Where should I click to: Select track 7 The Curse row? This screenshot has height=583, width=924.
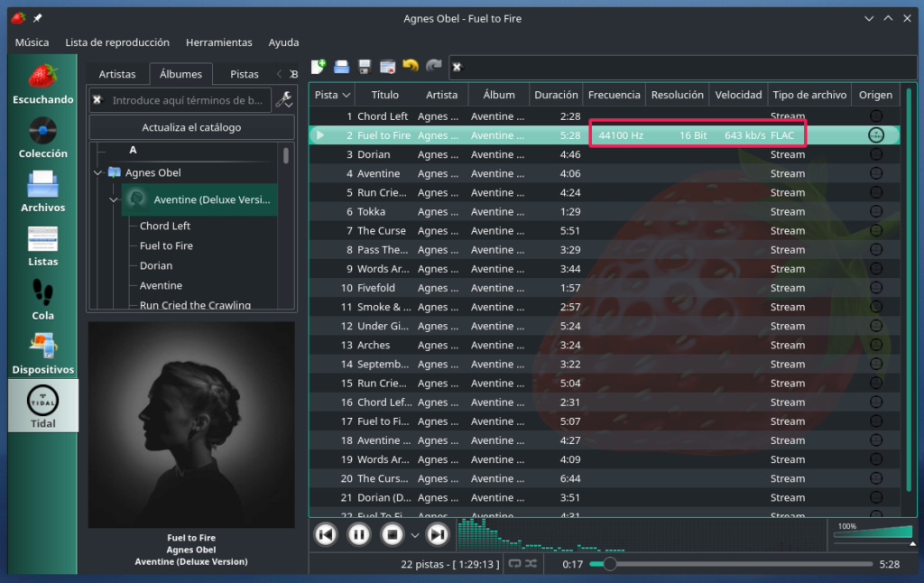coord(605,230)
